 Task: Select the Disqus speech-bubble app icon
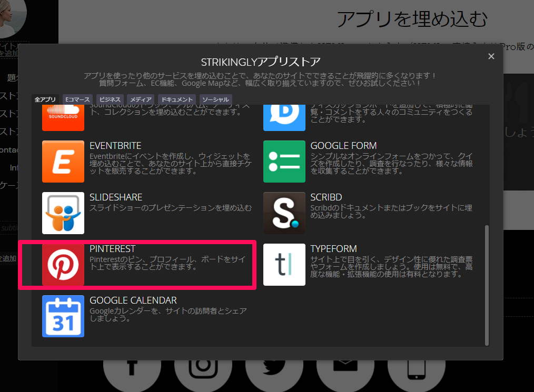click(284, 118)
